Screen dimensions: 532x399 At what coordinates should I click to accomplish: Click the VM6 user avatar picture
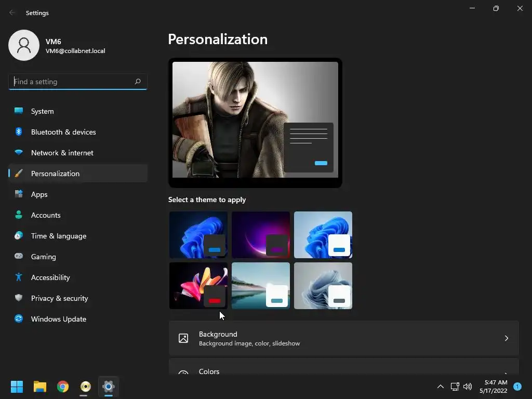24,45
